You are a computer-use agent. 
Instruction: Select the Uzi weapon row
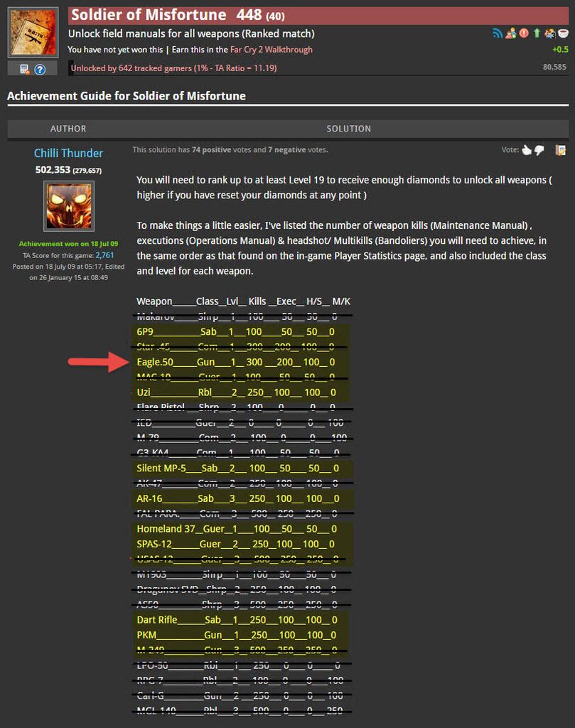[236, 392]
